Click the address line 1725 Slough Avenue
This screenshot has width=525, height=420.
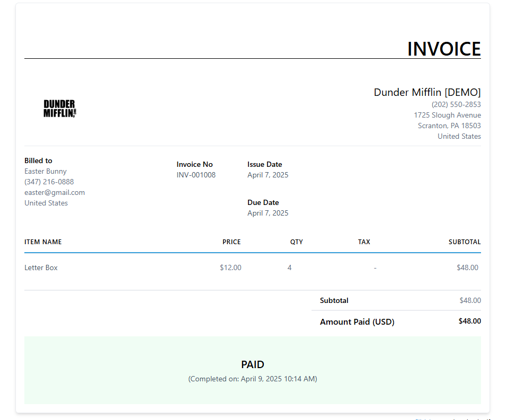(x=447, y=115)
